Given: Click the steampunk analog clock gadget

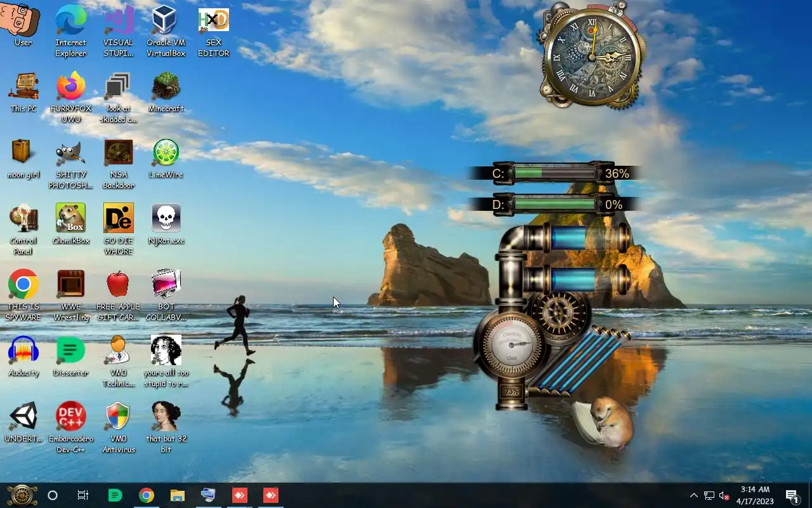Looking at the screenshot, I should 593,56.
